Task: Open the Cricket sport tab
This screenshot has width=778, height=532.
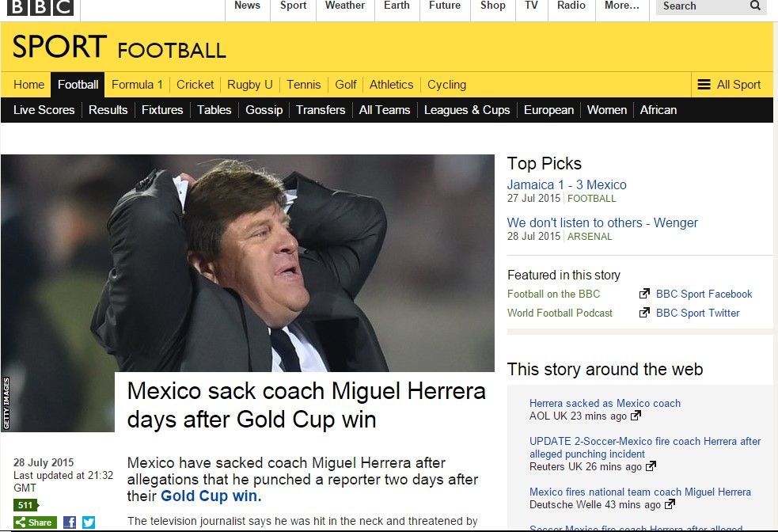Action: point(195,85)
